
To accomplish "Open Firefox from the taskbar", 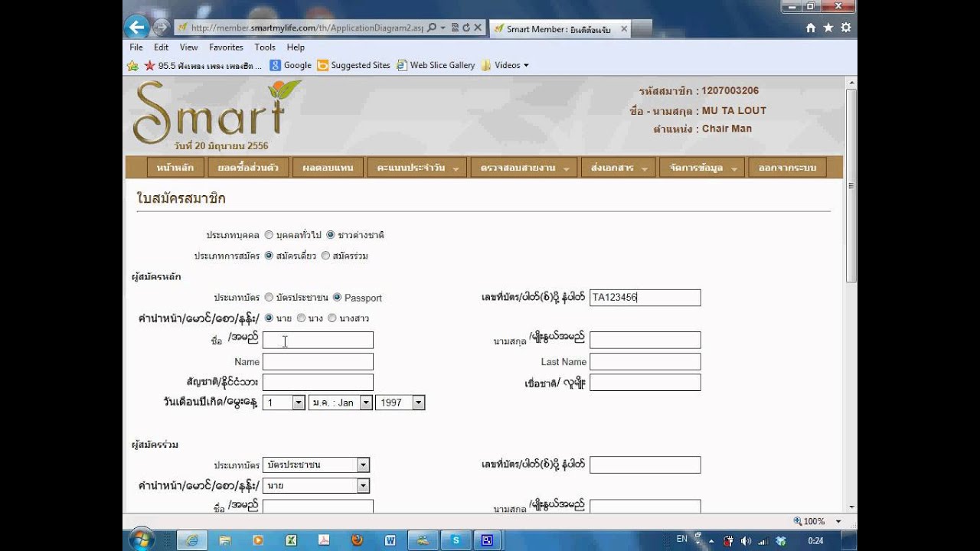I will [357, 540].
